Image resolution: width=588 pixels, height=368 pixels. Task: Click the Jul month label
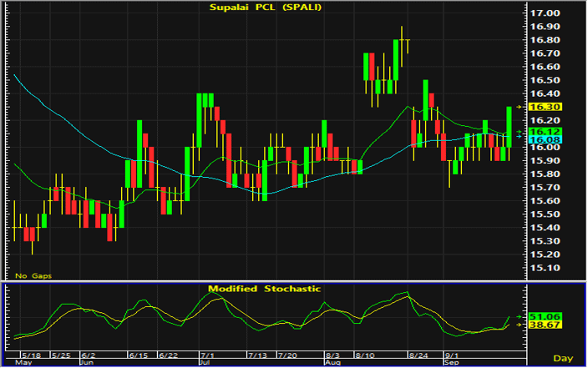pyautogui.click(x=205, y=362)
